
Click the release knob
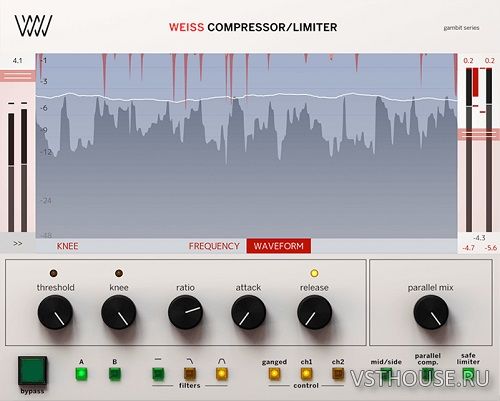(314, 312)
